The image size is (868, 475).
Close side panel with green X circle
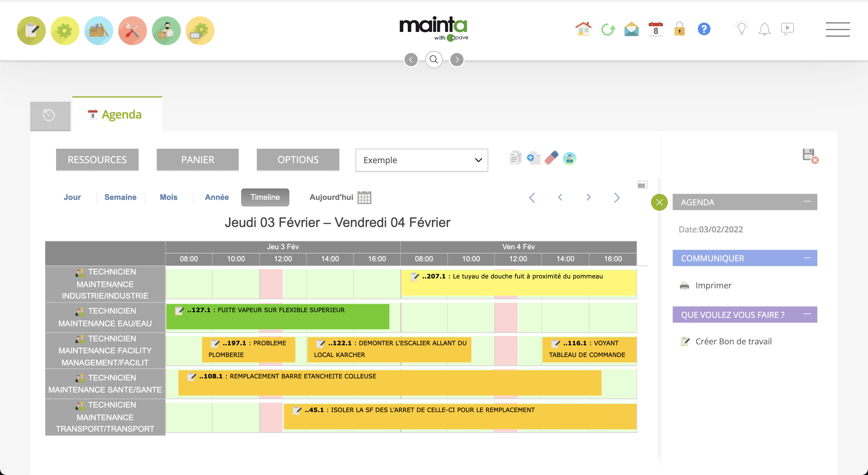[659, 202]
